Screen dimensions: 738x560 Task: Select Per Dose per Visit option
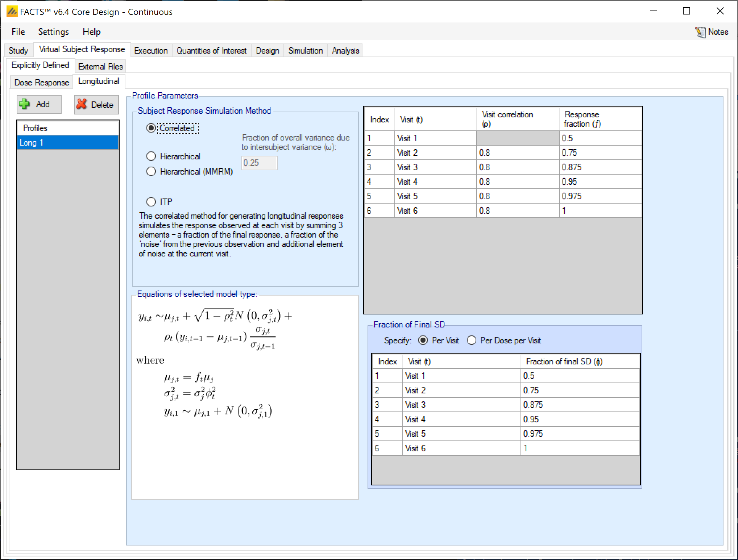[x=472, y=340]
